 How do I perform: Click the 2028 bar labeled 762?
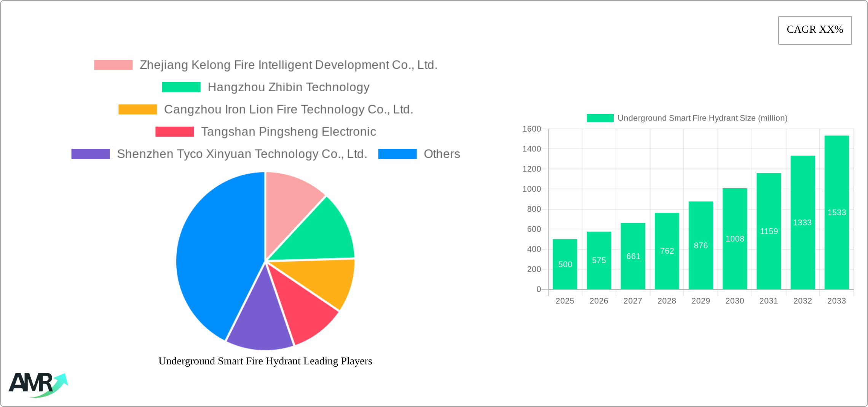click(667, 251)
